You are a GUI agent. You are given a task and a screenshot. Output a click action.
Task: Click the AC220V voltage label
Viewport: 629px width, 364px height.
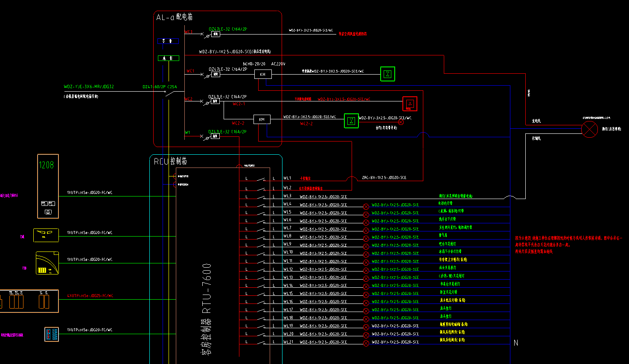(x=278, y=64)
